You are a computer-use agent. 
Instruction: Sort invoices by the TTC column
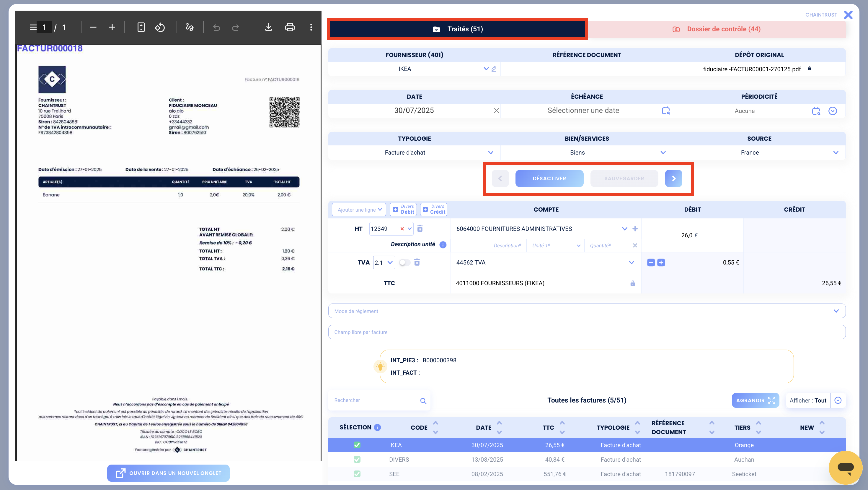click(x=562, y=427)
